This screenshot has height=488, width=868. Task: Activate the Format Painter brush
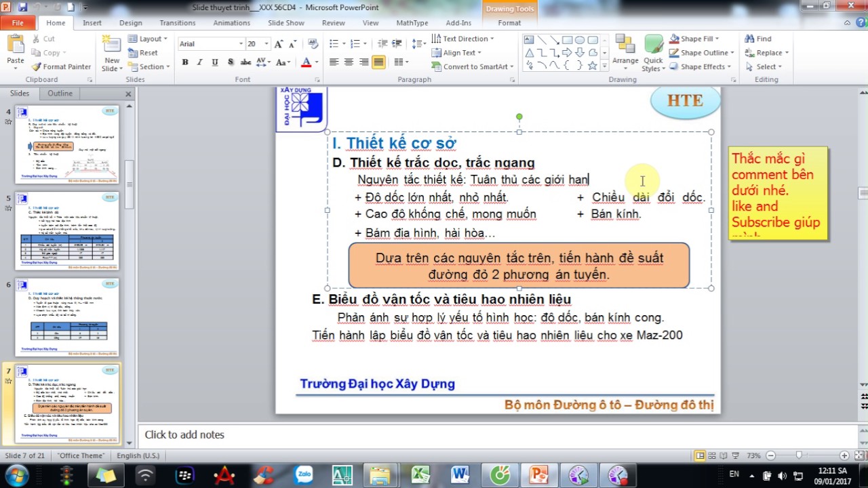pyautogui.click(x=61, y=66)
